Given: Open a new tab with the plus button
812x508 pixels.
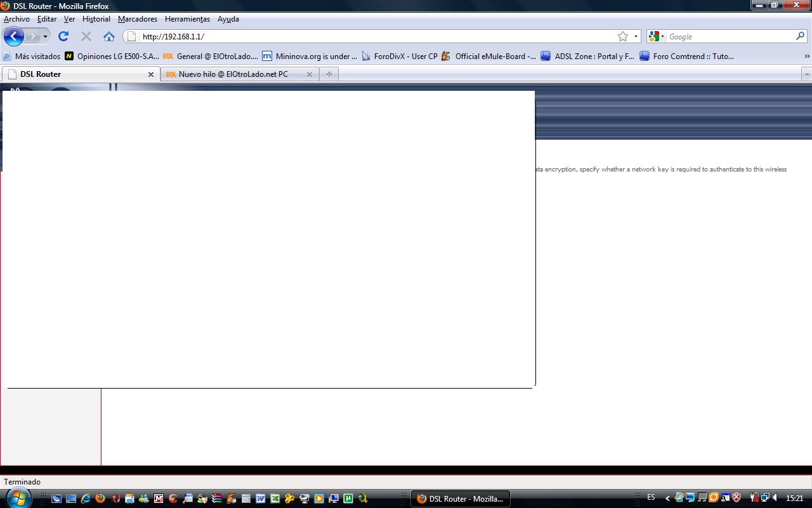Looking at the screenshot, I should (x=329, y=74).
